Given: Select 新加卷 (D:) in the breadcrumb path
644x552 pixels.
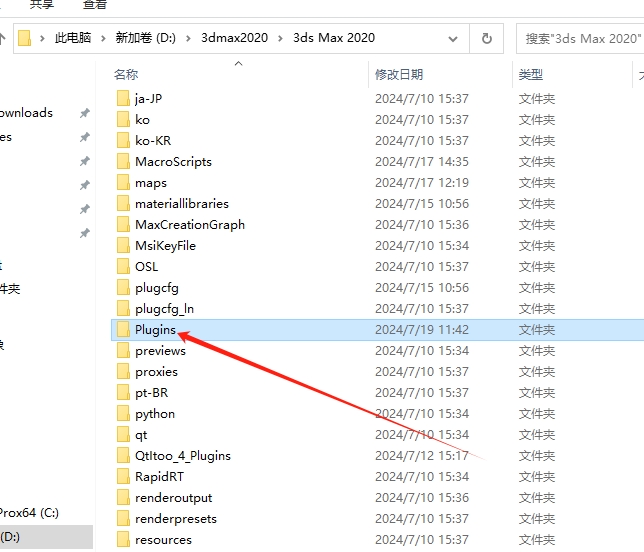Looking at the screenshot, I should click(x=145, y=38).
